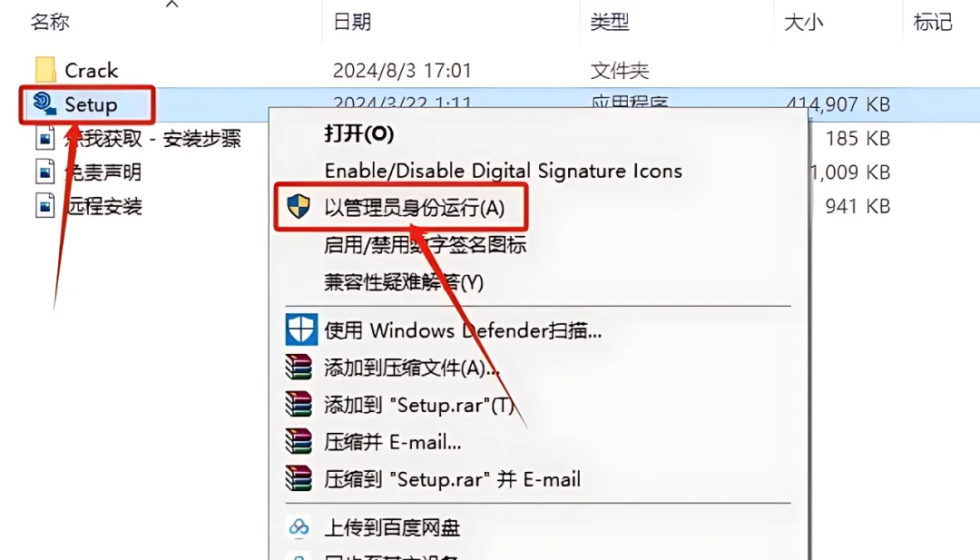Select Enable/Disable Digital Signature Icons entry
This screenshot has height=560, width=980.
coord(503,171)
